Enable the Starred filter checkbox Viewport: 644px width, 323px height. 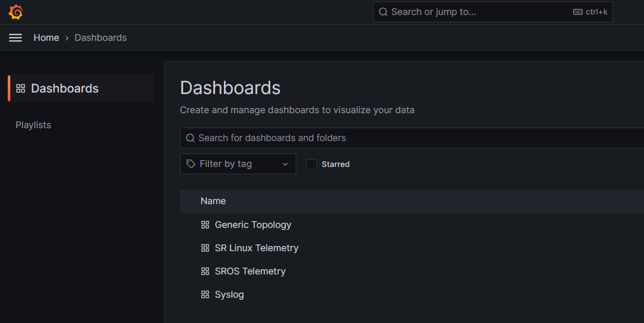tap(311, 164)
